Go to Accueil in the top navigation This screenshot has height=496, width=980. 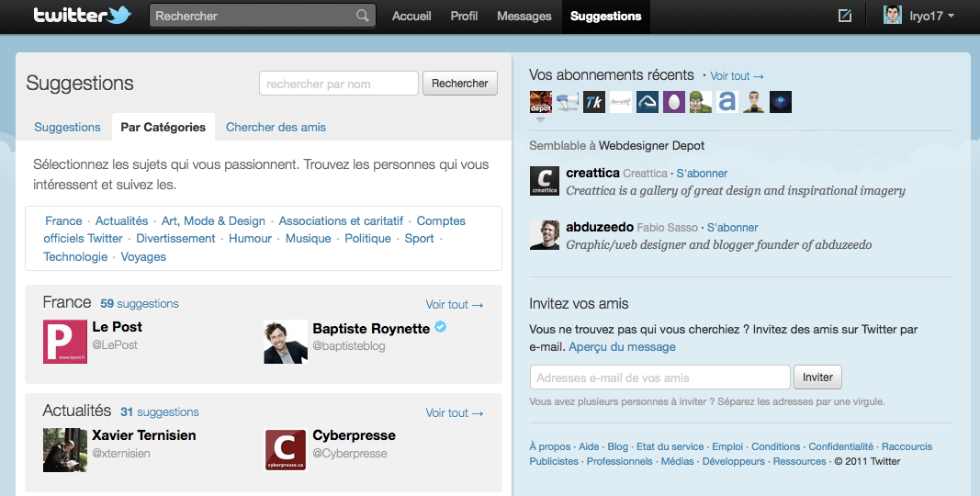pyautogui.click(x=411, y=17)
